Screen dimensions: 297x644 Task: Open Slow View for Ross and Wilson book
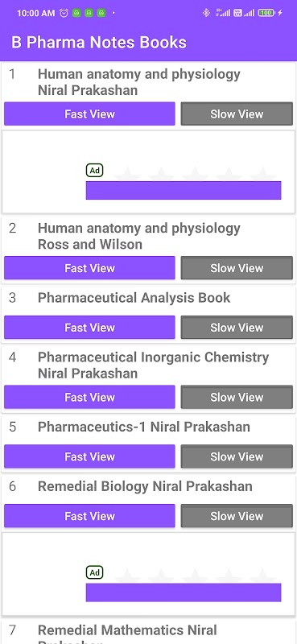(237, 268)
